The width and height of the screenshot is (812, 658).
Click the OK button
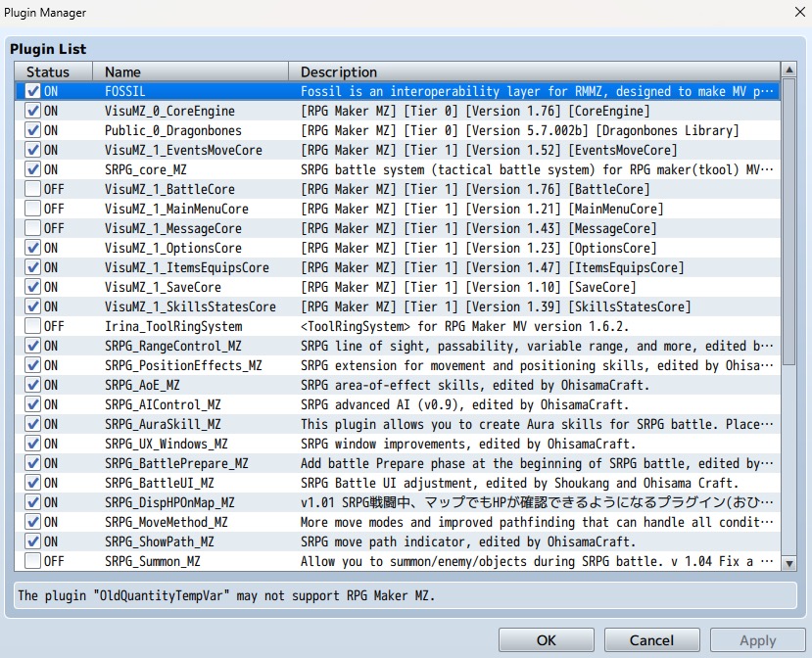coord(547,640)
